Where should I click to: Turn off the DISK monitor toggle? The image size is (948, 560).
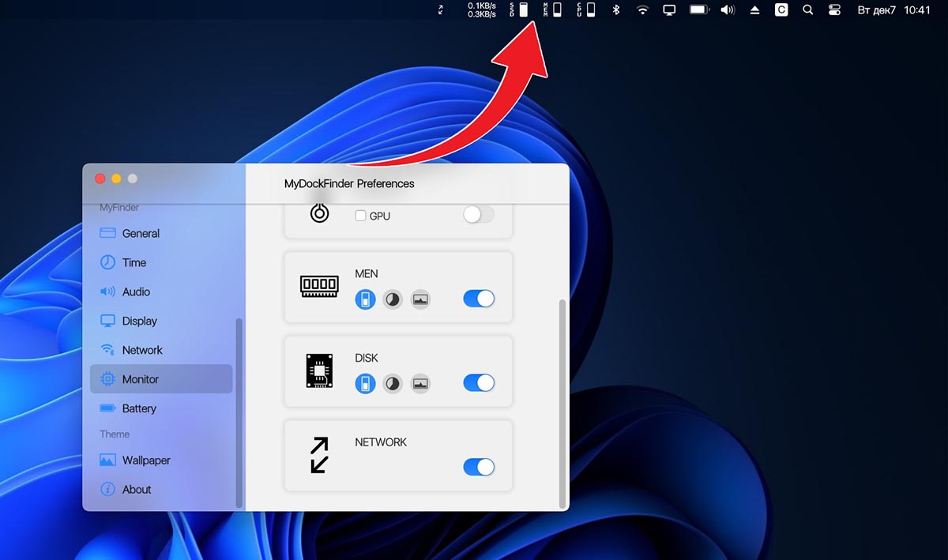(x=479, y=383)
